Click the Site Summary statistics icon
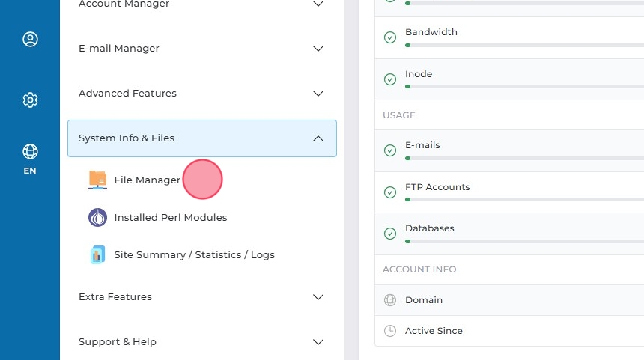This screenshot has height=360, width=644. (97, 255)
